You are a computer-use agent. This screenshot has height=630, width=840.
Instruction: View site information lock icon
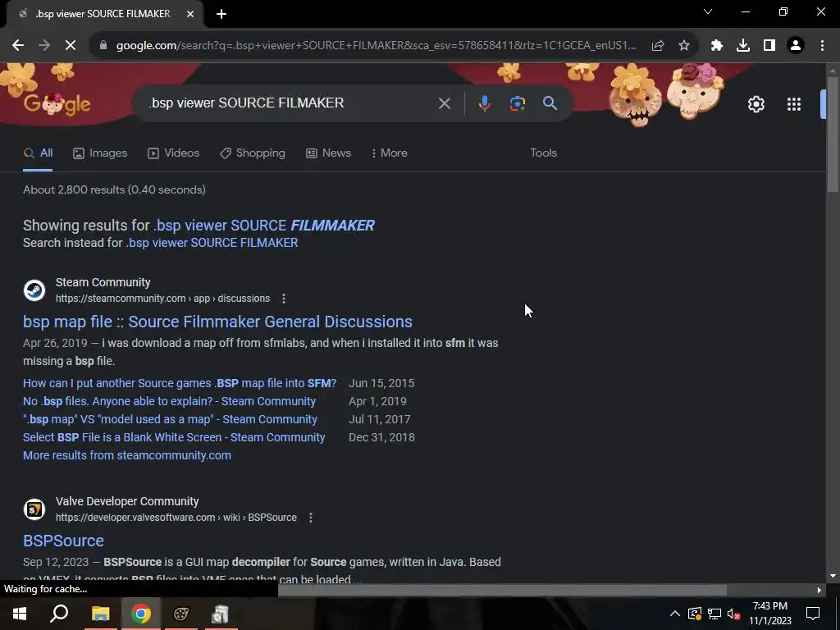[103, 46]
